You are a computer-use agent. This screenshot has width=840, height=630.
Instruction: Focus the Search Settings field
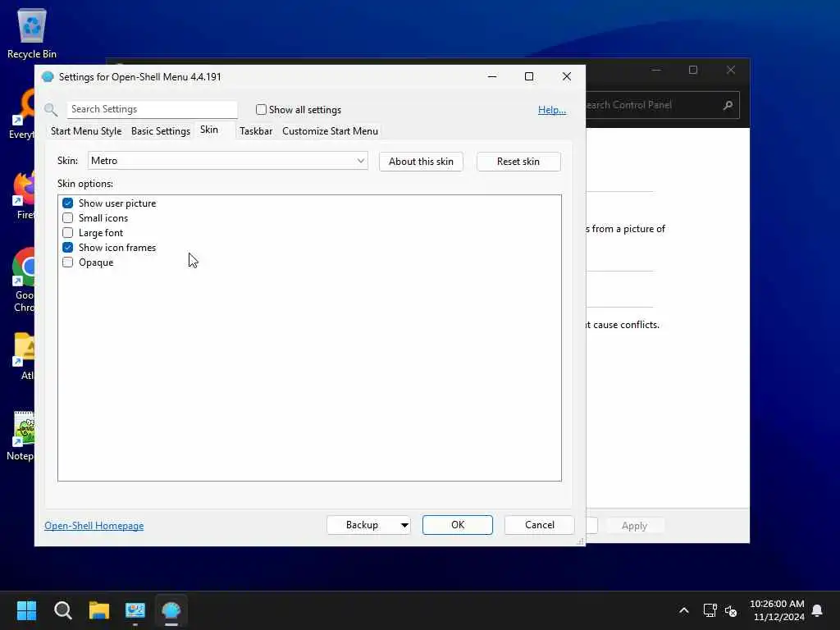click(152, 109)
